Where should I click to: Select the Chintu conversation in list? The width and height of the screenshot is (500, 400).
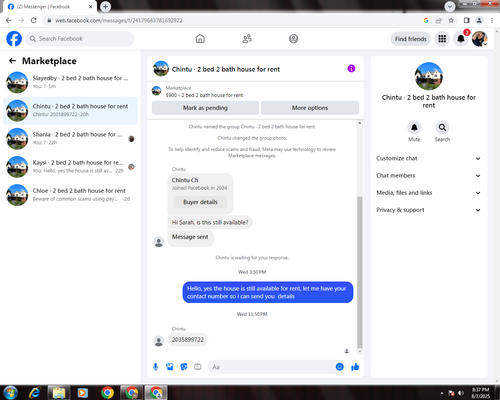[x=70, y=110]
